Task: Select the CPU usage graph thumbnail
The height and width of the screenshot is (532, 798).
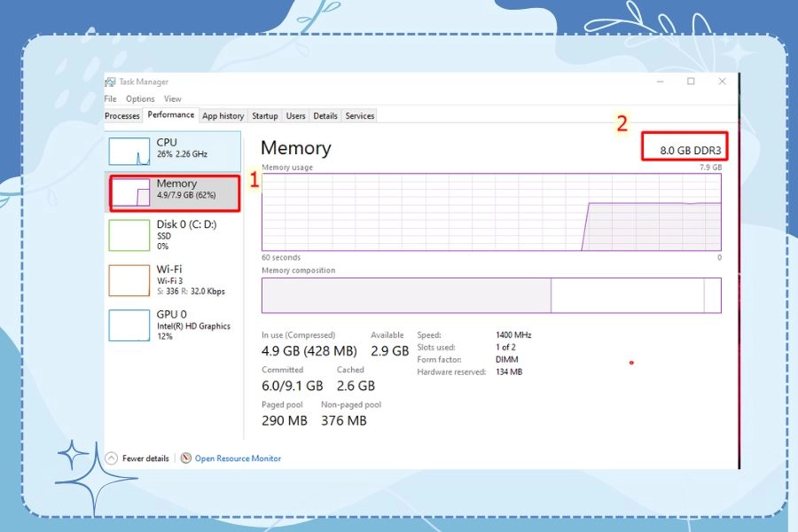Action: pyautogui.click(x=129, y=152)
